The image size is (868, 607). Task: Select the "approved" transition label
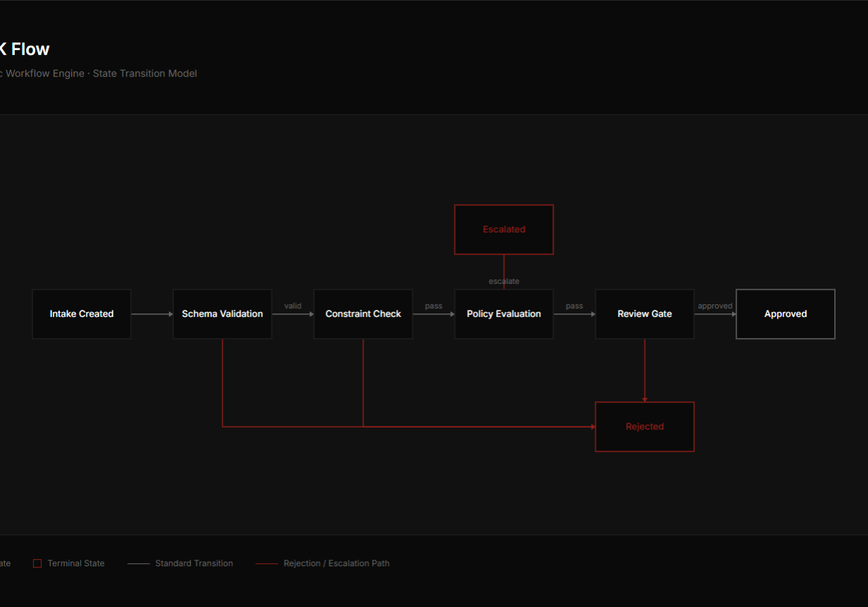714,306
